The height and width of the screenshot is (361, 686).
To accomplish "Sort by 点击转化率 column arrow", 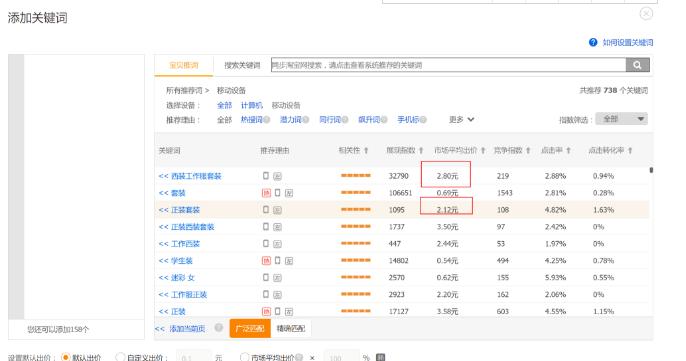I will pyautogui.click(x=630, y=151).
